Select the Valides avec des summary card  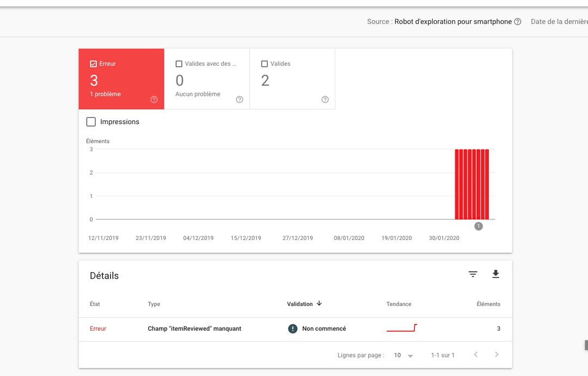207,79
